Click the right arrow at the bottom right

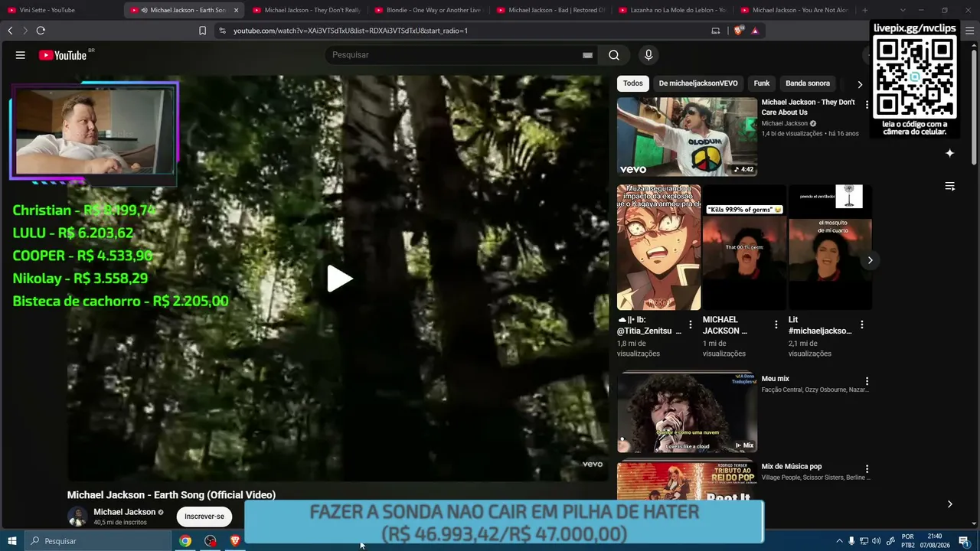coord(949,504)
